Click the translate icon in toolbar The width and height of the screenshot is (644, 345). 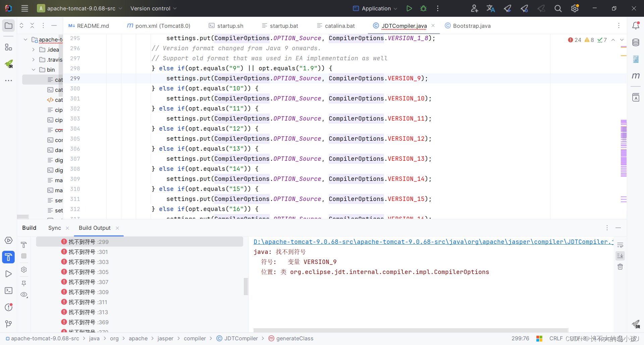pyautogui.click(x=491, y=8)
